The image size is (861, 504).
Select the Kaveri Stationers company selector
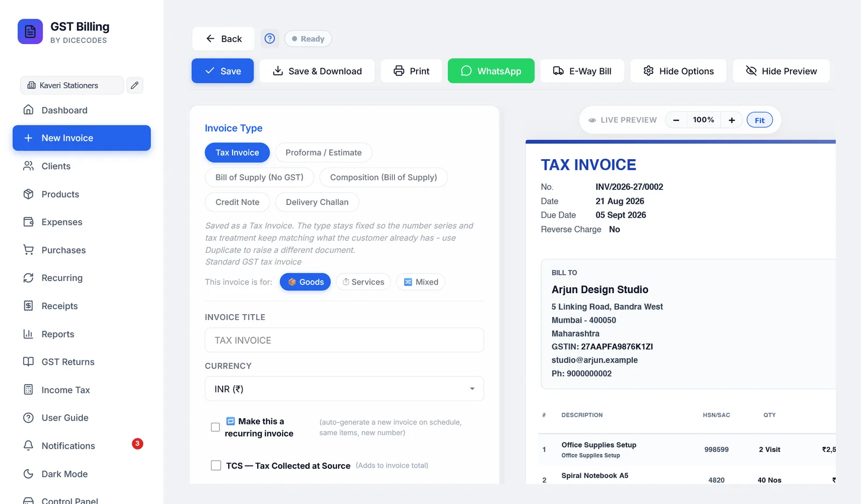click(72, 85)
